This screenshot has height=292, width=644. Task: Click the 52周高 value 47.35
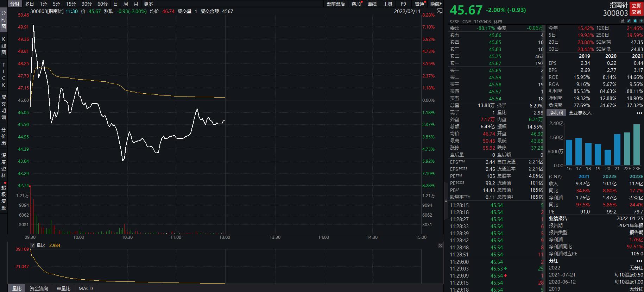pyautogui.click(x=637, y=42)
